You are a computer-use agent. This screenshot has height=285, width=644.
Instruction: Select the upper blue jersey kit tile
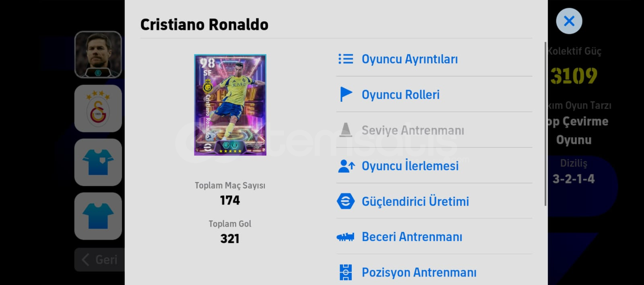98,162
